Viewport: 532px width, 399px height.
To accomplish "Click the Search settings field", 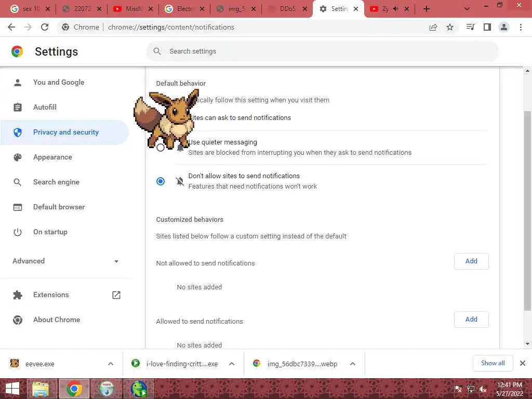I will pos(322,51).
